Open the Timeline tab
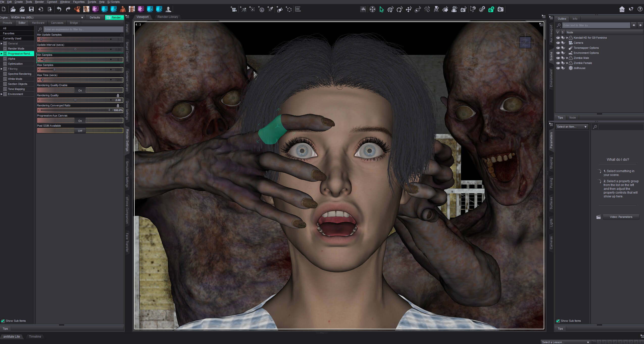The height and width of the screenshot is (344, 644). tap(35, 336)
